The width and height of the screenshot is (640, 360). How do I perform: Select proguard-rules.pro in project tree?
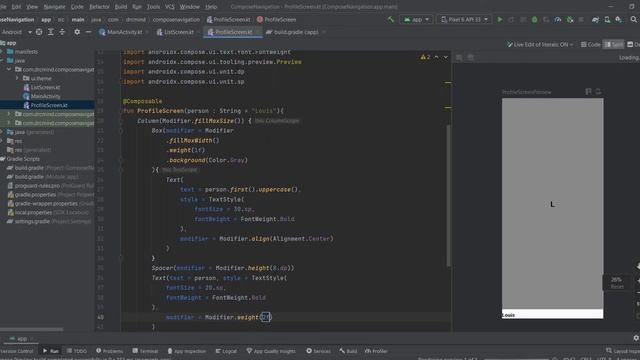tap(37, 186)
